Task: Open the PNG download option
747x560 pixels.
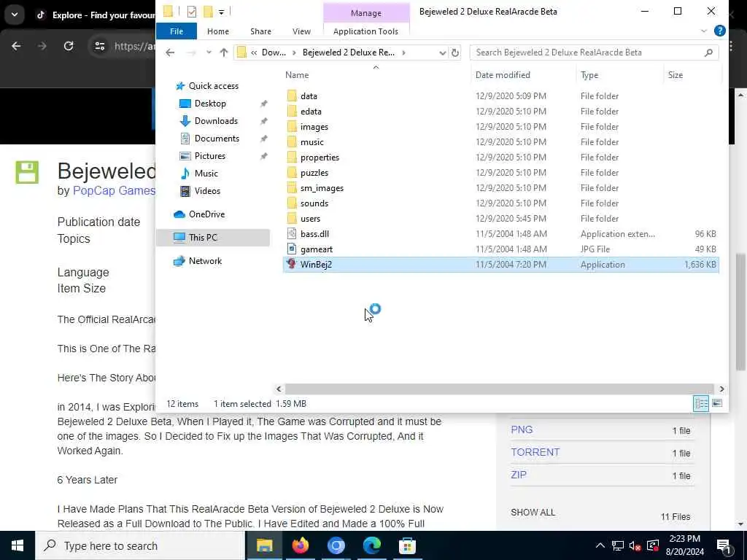Action: point(522,429)
